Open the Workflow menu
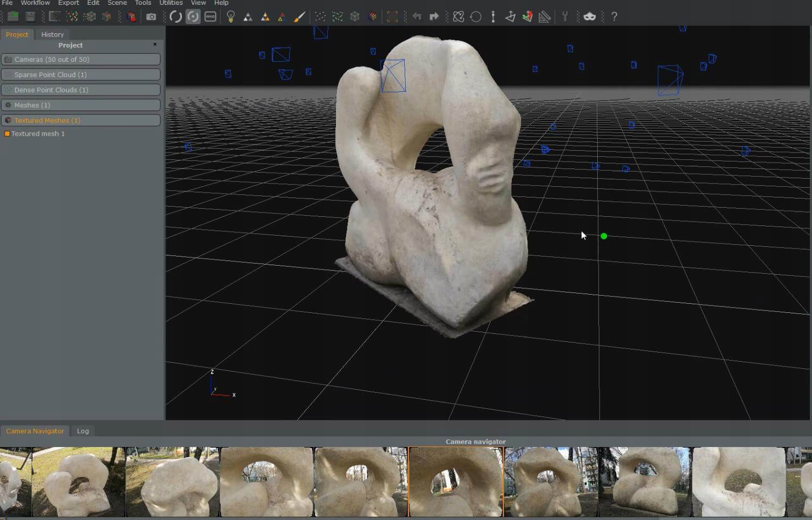Screen dimensions: 812x520 click(x=35, y=3)
